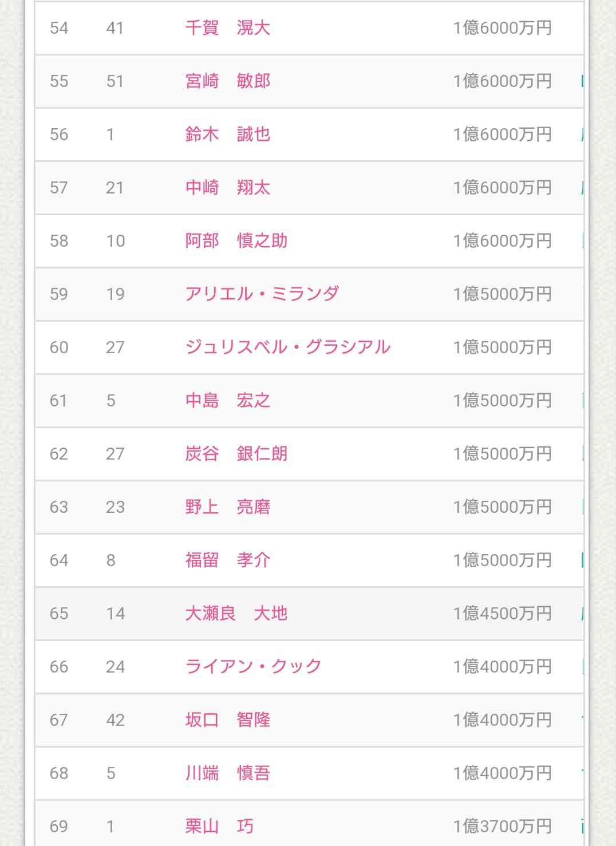Screen dimensions: 616x846
Task: Visit the 川端 慎吾 link
Action: pyautogui.click(x=227, y=773)
